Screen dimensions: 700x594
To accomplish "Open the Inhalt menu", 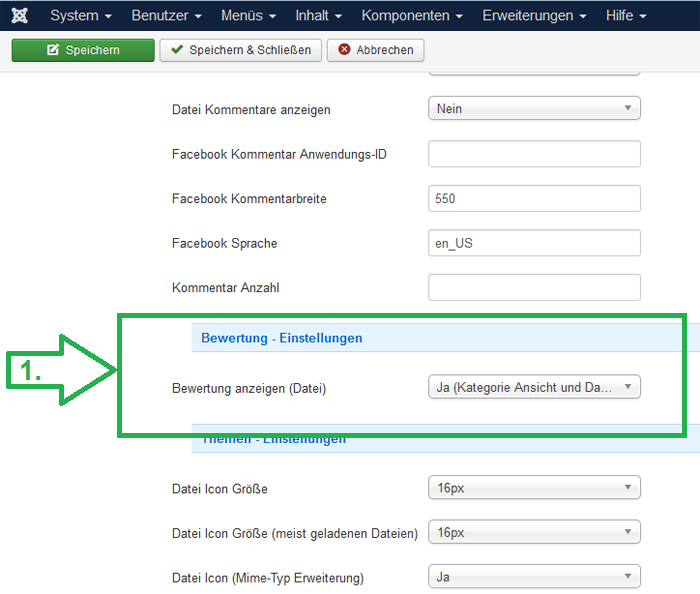I will [x=319, y=16].
